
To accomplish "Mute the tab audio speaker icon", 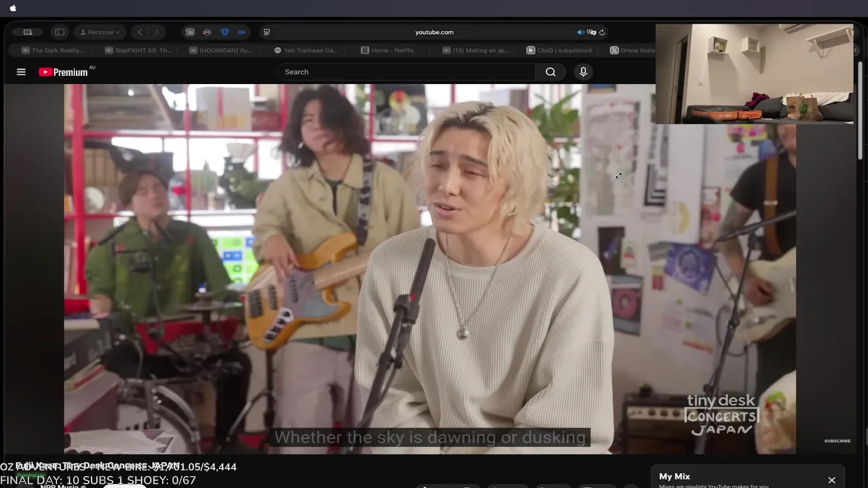I will click(580, 32).
